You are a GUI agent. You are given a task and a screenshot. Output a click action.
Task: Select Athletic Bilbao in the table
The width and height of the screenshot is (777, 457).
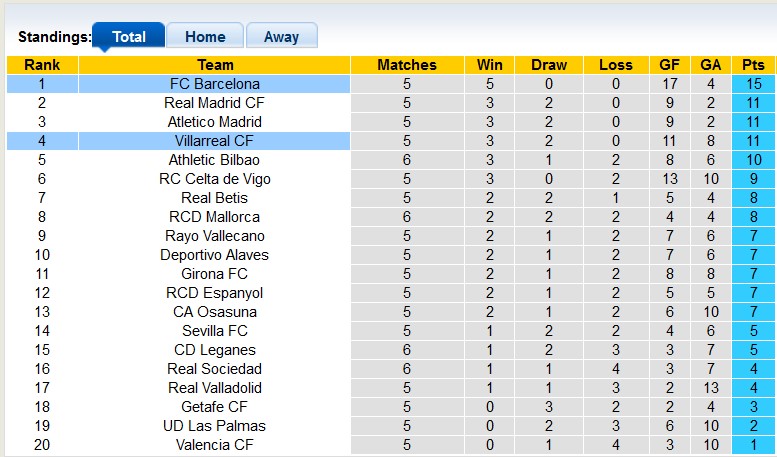click(x=215, y=160)
